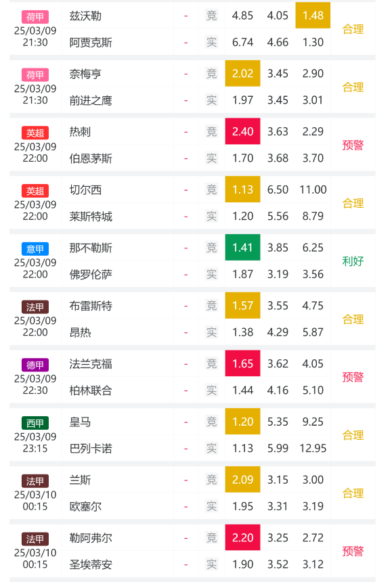Open the 圣埃蒂安 team name
This screenshot has height=582, width=392.
point(91,564)
